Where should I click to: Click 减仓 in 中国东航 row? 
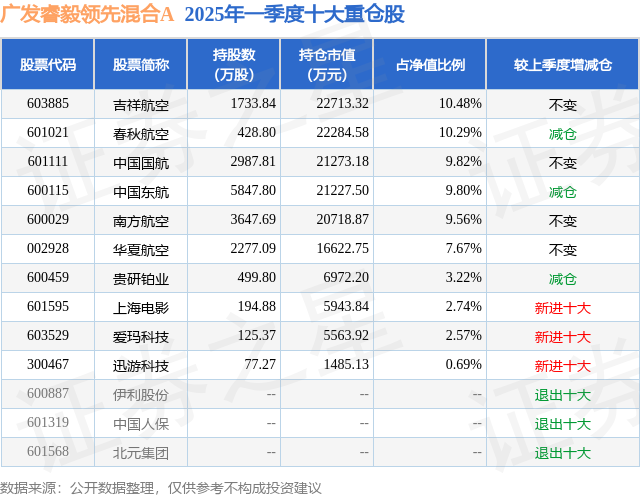coord(563,192)
